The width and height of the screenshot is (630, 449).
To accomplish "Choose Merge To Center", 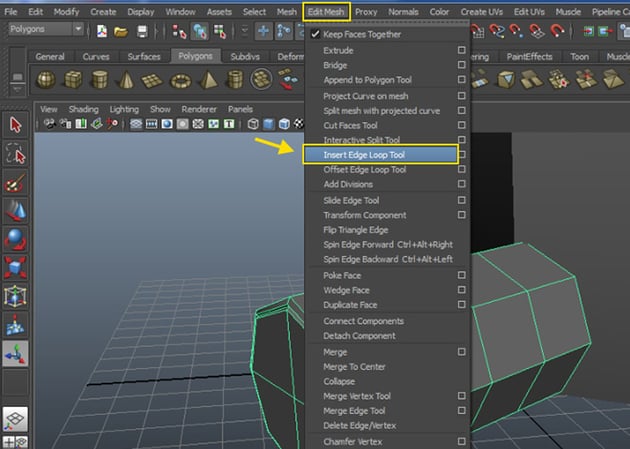I will 354,367.
